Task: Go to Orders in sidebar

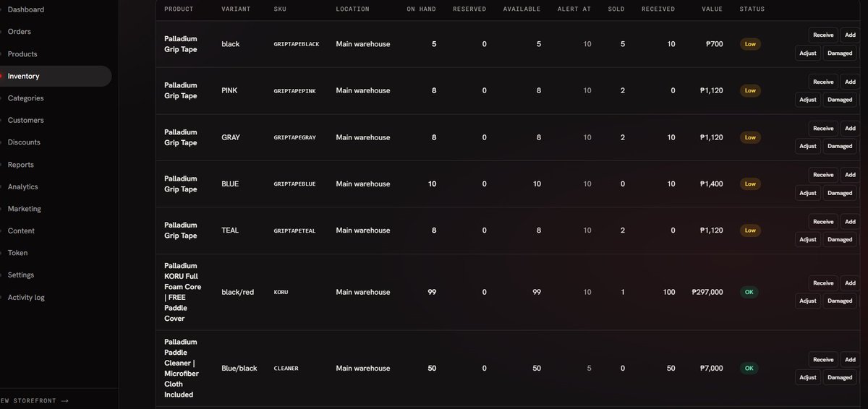Action: tap(19, 32)
